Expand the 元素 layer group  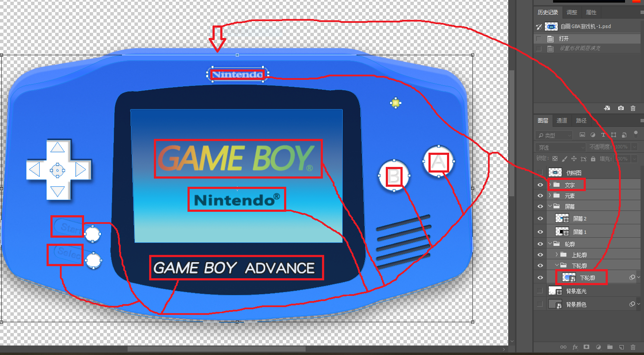click(x=550, y=196)
